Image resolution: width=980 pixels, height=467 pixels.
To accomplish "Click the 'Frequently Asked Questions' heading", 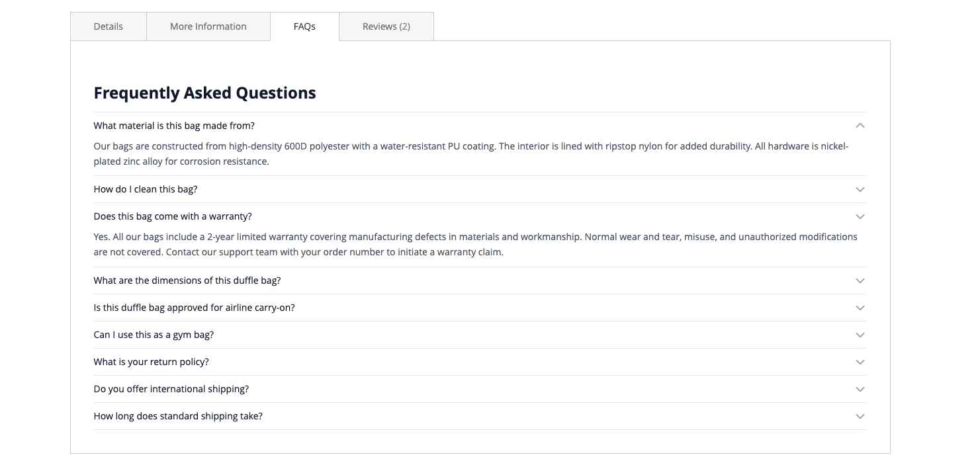I will click(205, 93).
